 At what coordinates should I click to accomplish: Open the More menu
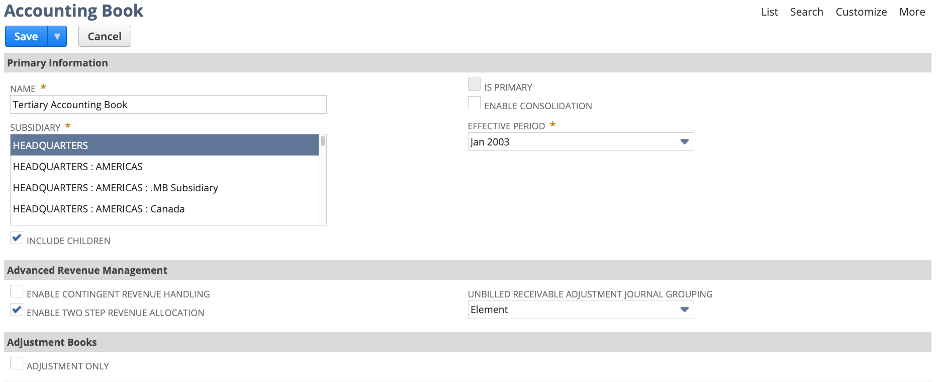point(912,12)
